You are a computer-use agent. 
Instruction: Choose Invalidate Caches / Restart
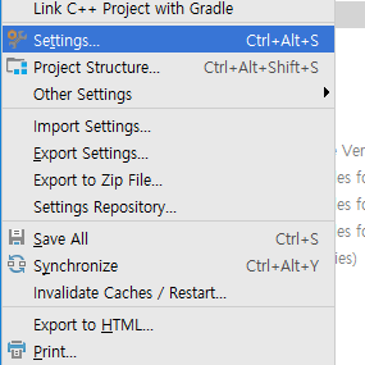[168, 293]
